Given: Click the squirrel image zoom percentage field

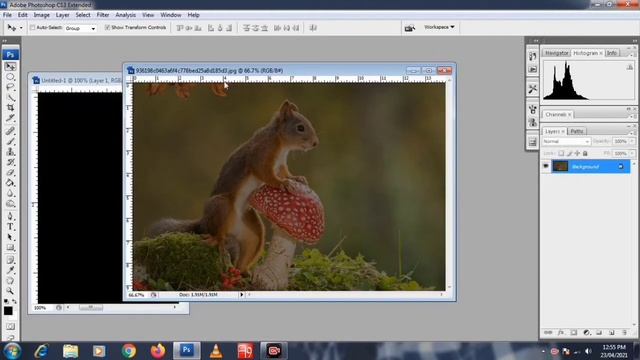Looking at the screenshot, I should click(x=137, y=295).
